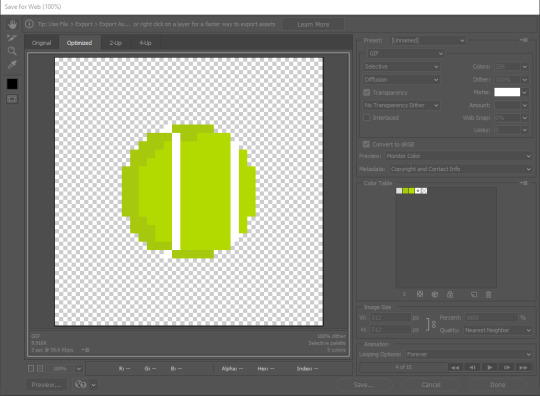This screenshot has width=540, height=396.
Task: Play the animation
Action: tap(489, 367)
